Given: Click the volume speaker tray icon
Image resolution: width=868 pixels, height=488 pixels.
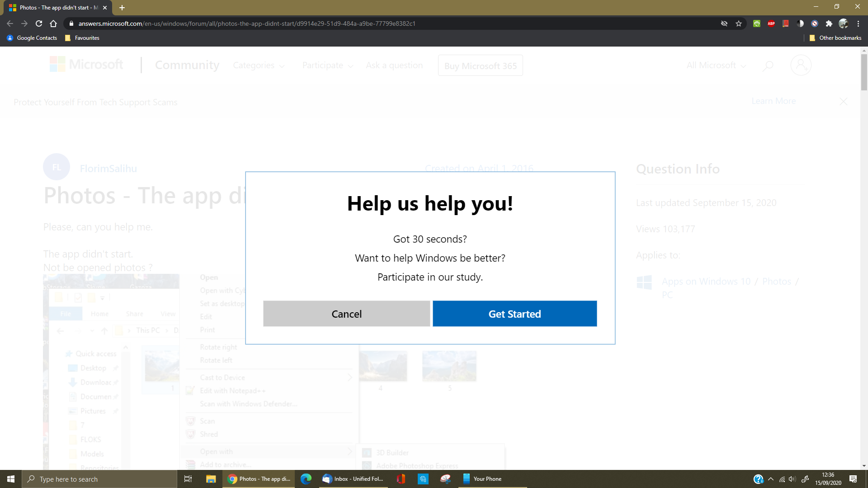Looking at the screenshot, I should click(x=792, y=479).
